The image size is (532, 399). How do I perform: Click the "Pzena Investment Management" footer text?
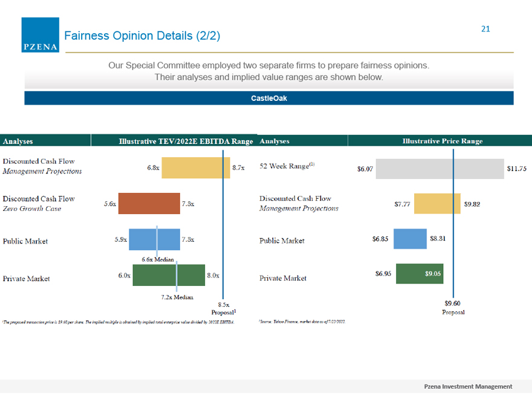tap(468, 386)
